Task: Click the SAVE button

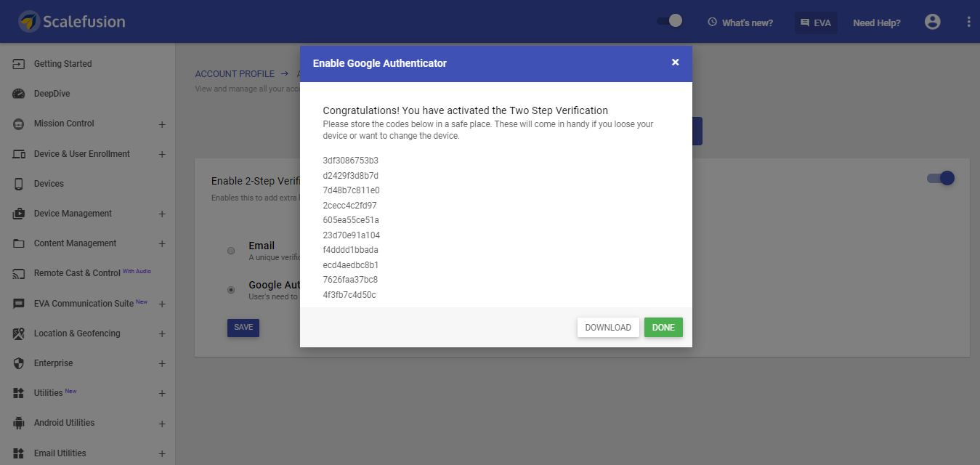Action: (x=243, y=328)
